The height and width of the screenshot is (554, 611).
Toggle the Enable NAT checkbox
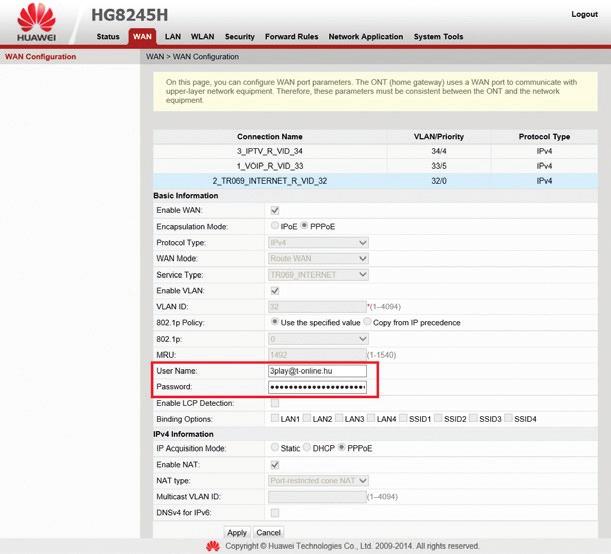(x=275, y=465)
